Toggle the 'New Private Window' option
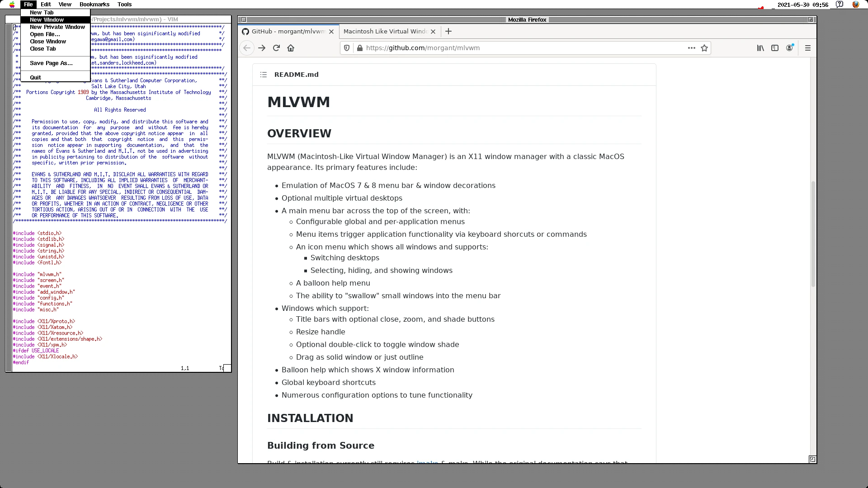The height and width of the screenshot is (488, 868). click(57, 27)
